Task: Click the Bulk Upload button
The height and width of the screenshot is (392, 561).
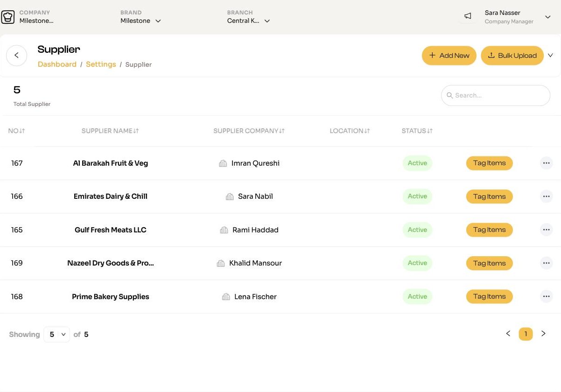Action: coord(512,56)
